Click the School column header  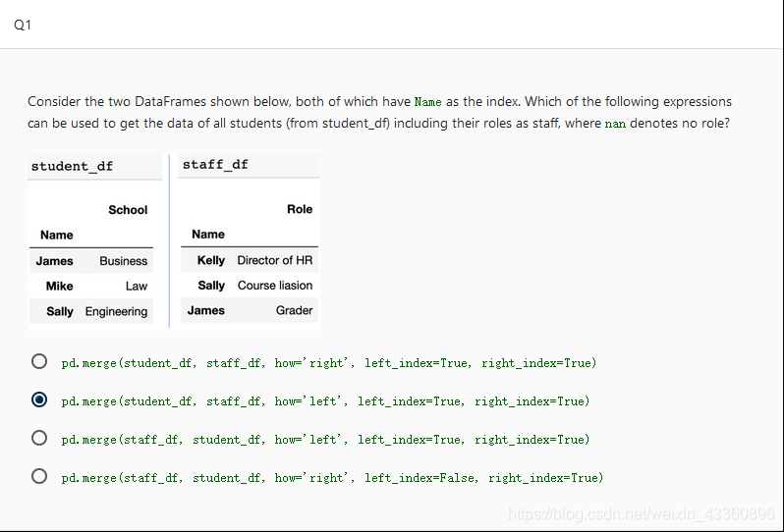[x=128, y=210]
